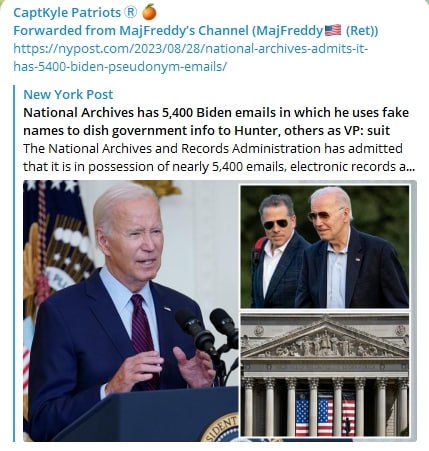Click the 'Forwarded from' label text
429x451 pixels.
click(64, 31)
